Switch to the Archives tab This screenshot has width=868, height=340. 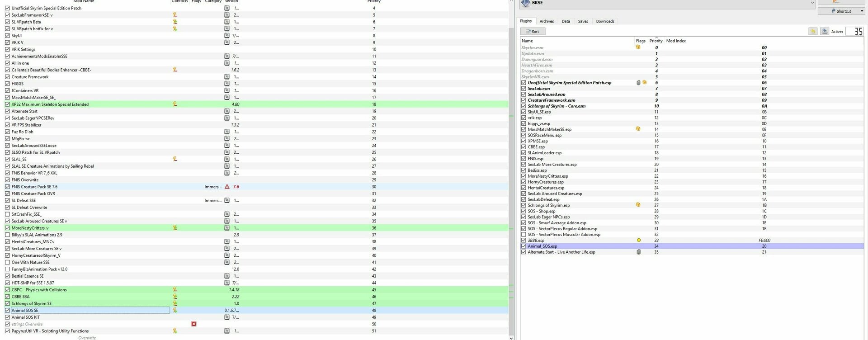[547, 21]
